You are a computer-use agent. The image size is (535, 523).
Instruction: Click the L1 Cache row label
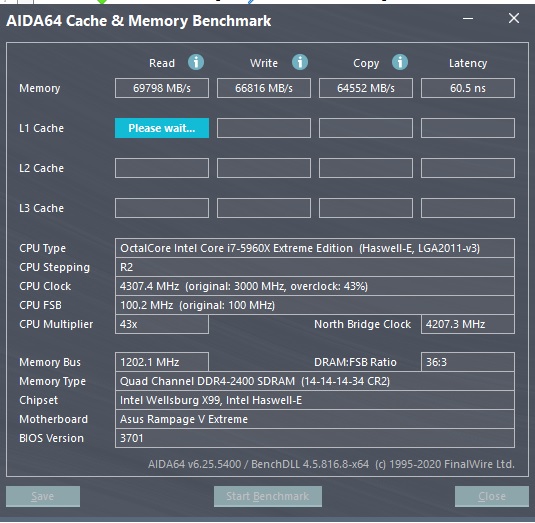41,128
